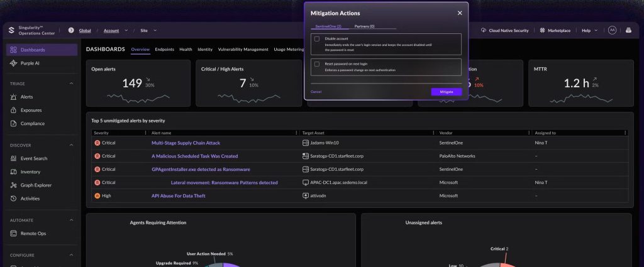Close the Mitigation Actions dialog
The image size is (644, 267).
point(460,13)
